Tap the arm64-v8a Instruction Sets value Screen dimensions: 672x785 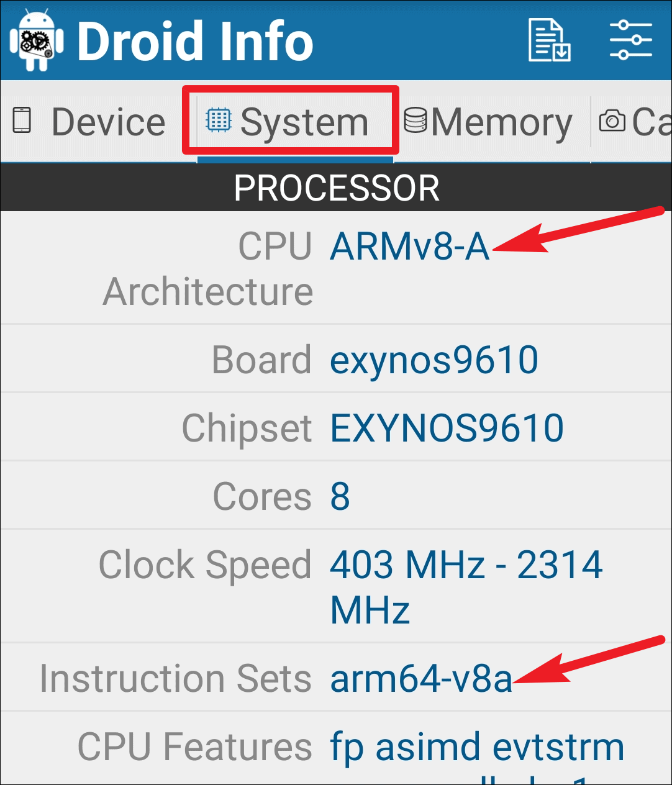pyautogui.click(x=422, y=678)
